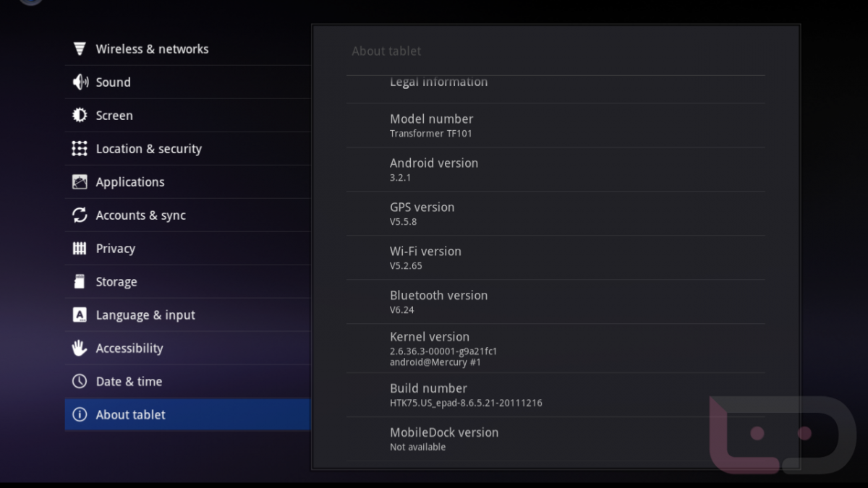
Task: Click the Wireless & networks Wi-Fi icon
Action: click(x=80, y=49)
